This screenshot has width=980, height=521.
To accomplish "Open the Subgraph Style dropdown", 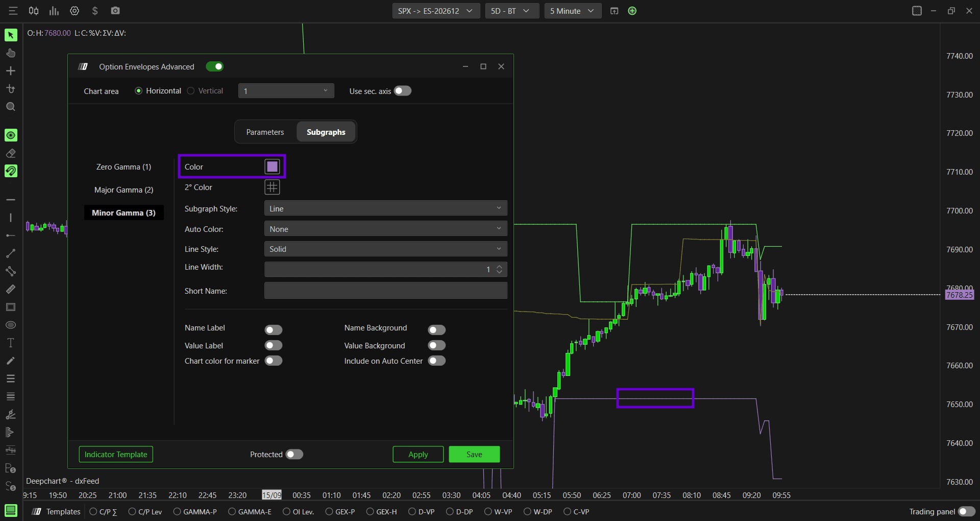I will click(x=386, y=208).
